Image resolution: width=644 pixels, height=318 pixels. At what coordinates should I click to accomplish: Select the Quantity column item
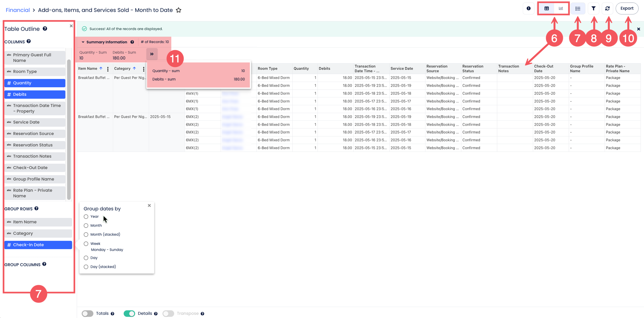tap(35, 83)
